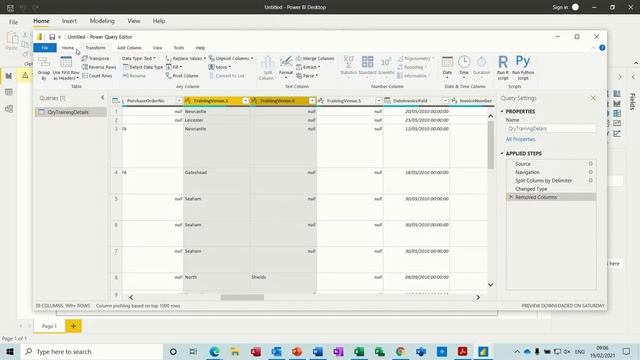The height and width of the screenshot is (360, 640).
Task: Open settings gear for Source step
Action: (591, 164)
